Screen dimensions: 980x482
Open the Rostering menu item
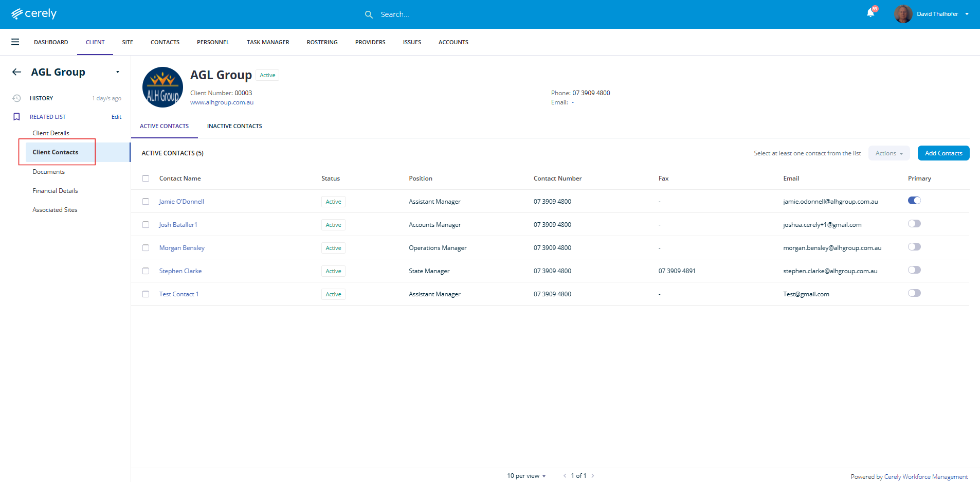tap(322, 42)
